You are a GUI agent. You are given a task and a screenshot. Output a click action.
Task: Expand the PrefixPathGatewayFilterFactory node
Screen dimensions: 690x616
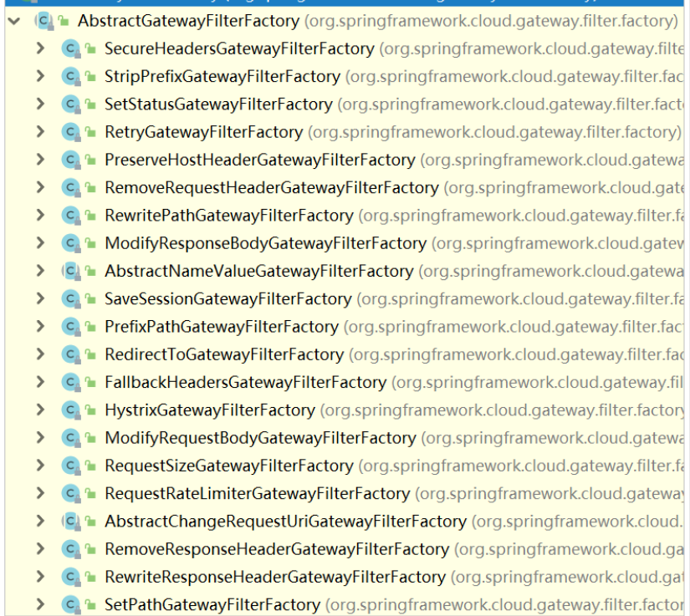click(40, 326)
